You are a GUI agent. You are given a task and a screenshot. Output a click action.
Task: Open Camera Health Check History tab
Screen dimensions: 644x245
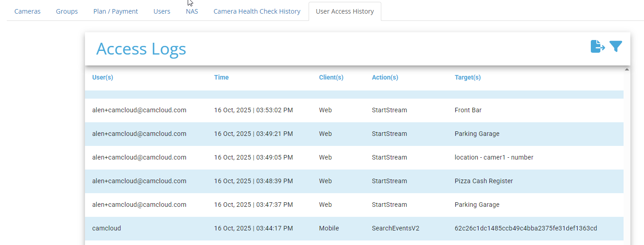[257, 11]
